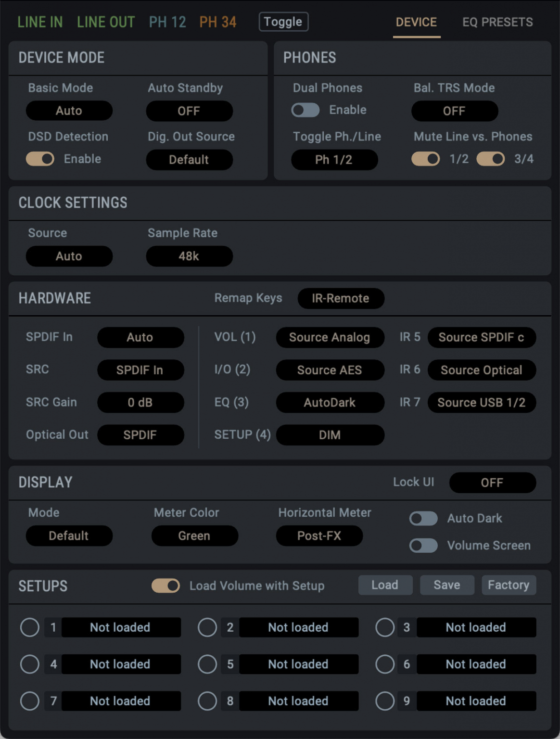560x739 pixels.
Task: Click the Load setup button
Action: [385, 585]
